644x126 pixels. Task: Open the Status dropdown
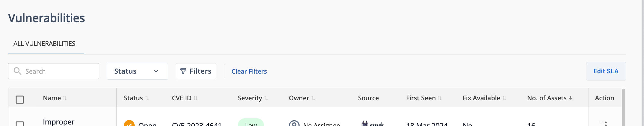[137, 71]
